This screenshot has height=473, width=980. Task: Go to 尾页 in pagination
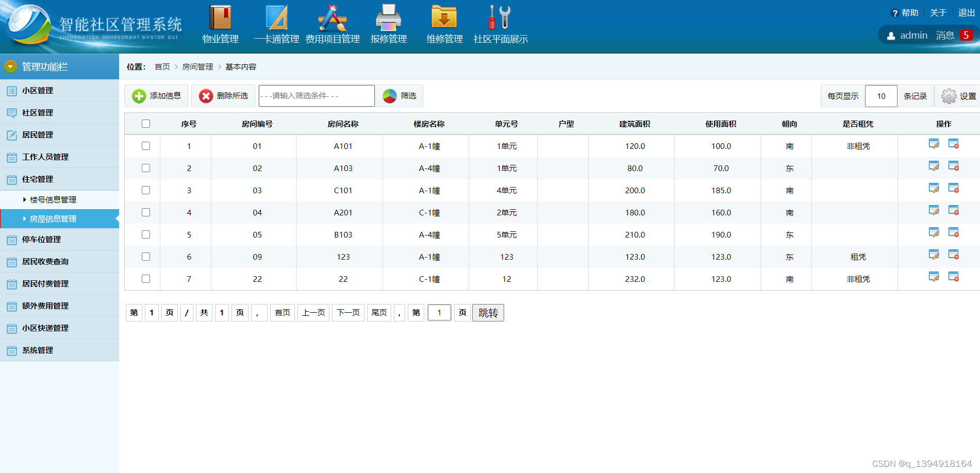click(379, 313)
